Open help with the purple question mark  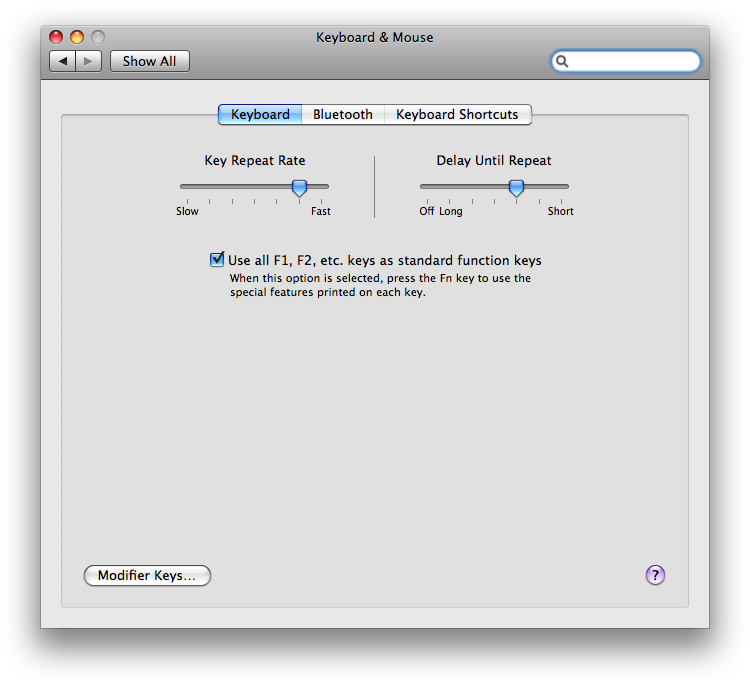coord(655,575)
